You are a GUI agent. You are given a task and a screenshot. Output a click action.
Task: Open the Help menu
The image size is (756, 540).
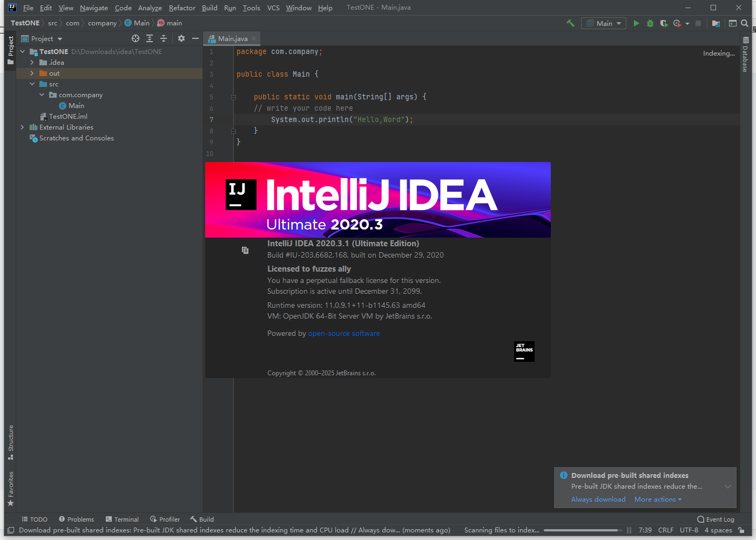tap(325, 8)
